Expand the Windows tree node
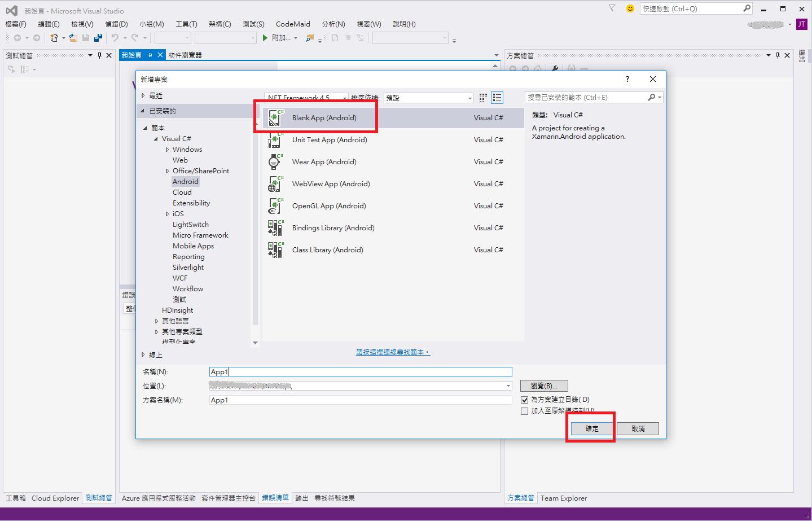The height and width of the screenshot is (521, 812). 167,150
